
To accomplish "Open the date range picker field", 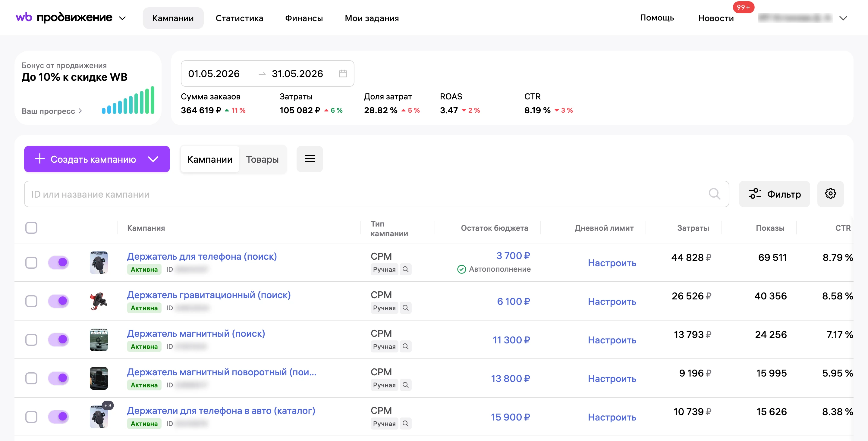I will pyautogui.click(x=267, y=73).
